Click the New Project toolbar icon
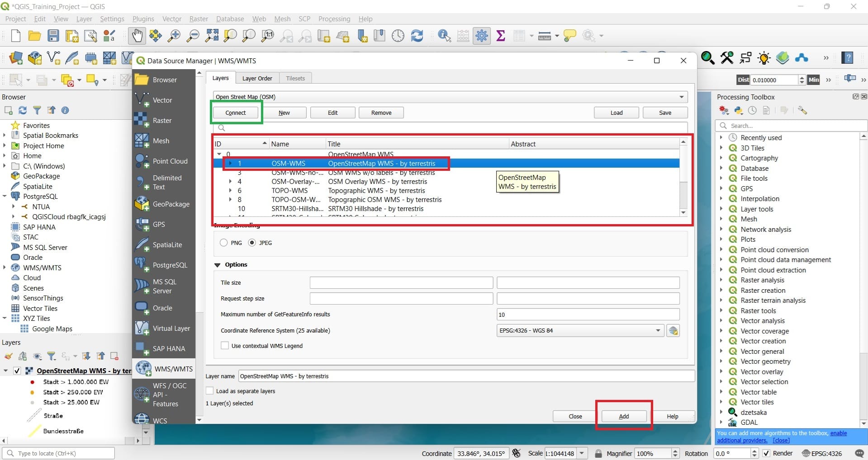 coord(15,36)
